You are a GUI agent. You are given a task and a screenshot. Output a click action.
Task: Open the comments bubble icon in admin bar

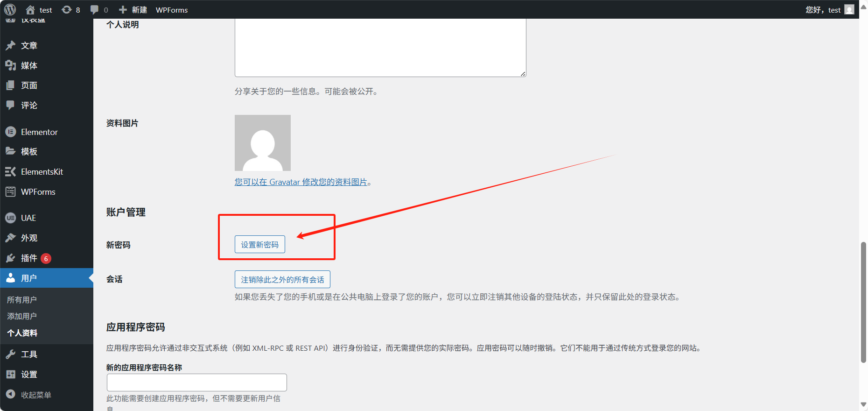99,10
